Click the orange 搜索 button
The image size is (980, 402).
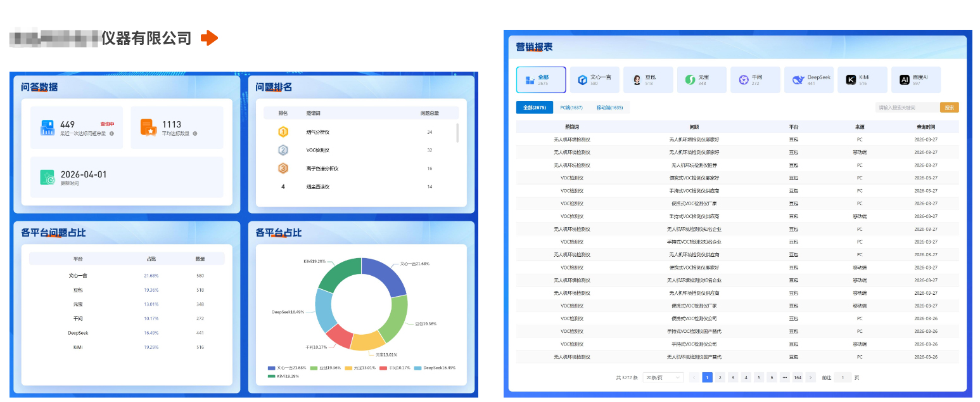pos(950,108)
